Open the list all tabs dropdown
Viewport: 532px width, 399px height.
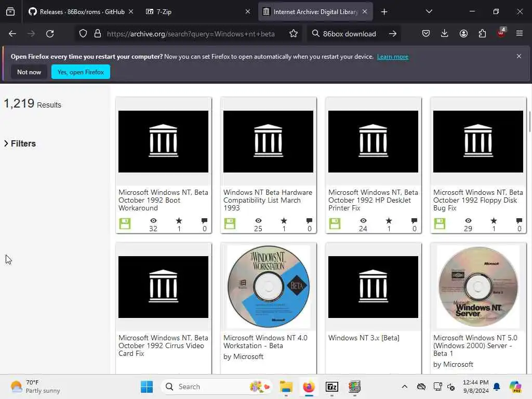click(429, 11)
